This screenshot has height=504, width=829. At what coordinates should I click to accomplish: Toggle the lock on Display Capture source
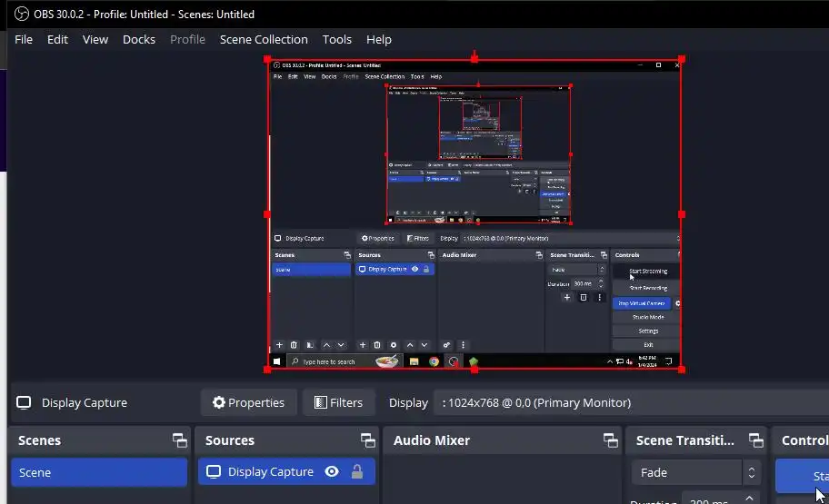[x=357, y=471]
